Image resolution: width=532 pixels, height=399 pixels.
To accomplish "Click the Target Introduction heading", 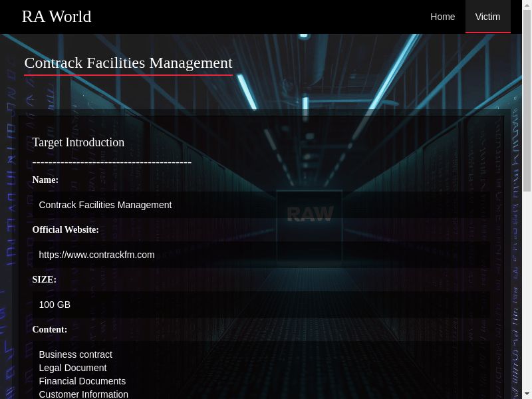I will [x=78, y=142].
